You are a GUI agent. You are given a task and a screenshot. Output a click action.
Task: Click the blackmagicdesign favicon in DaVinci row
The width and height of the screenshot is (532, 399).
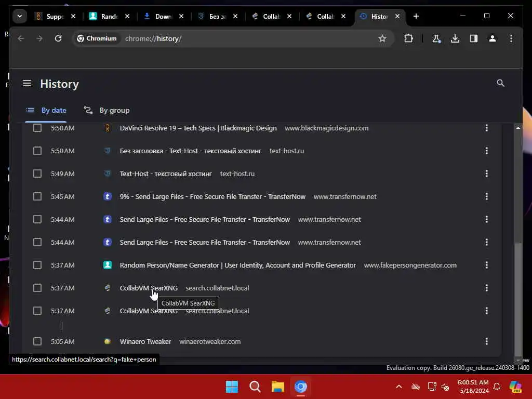tap(107, 128)
